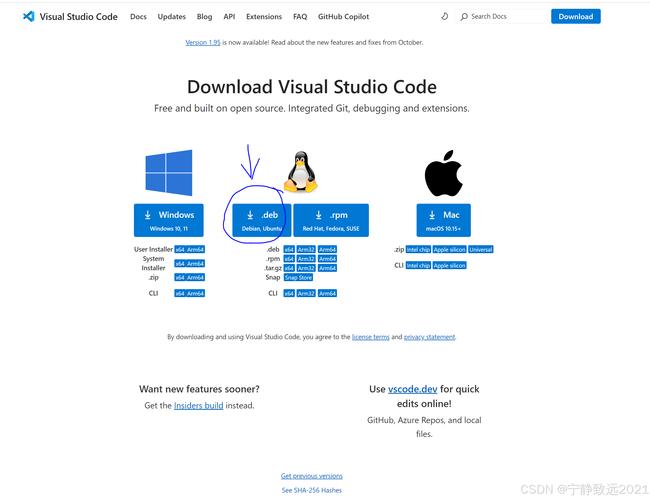Select Universal for Mac .zip
650x500 pixels.
[x=481, y=249]
